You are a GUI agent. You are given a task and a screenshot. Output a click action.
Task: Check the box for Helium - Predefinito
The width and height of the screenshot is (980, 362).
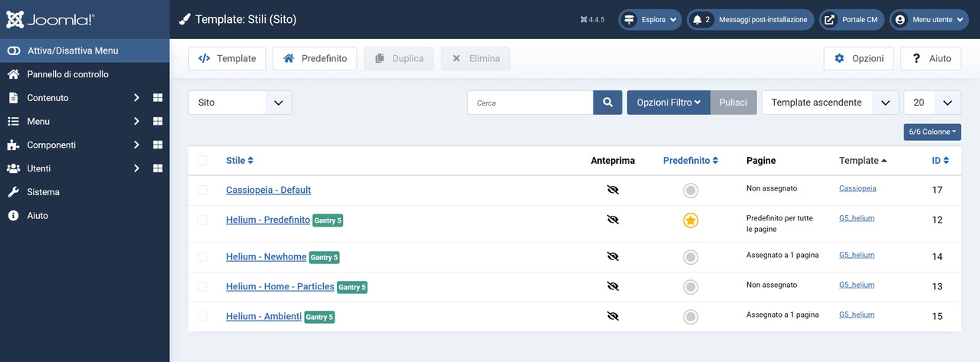coord(202,220)
